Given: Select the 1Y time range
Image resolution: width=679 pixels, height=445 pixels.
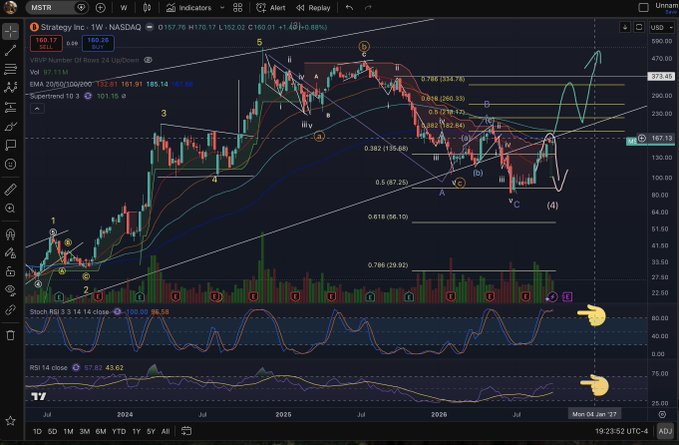Looking at the screenshot, I should pos(136,431).
